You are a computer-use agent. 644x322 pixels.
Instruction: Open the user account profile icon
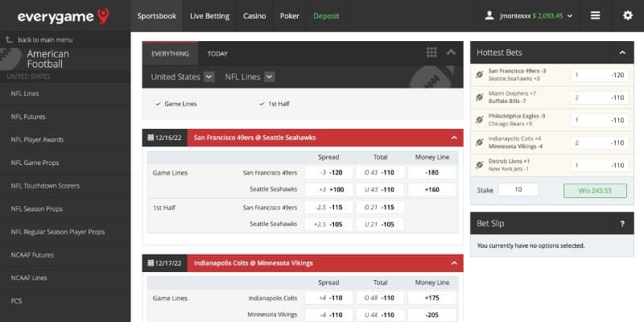point(489,15)
